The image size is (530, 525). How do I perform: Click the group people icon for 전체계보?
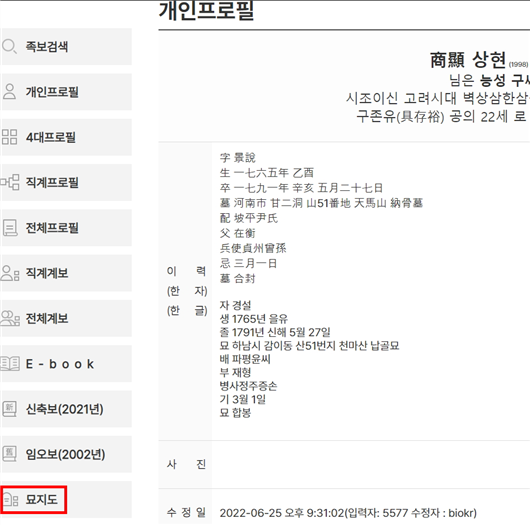tap(10, 318)
